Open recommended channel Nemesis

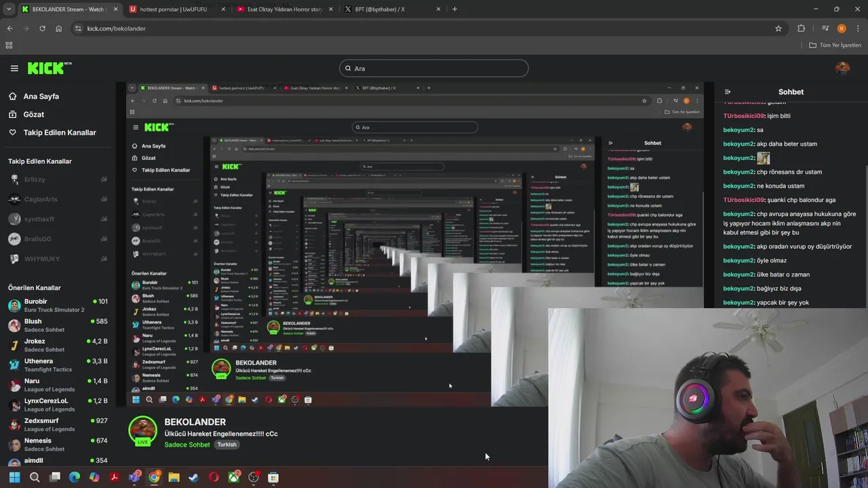tap(58, 445)
